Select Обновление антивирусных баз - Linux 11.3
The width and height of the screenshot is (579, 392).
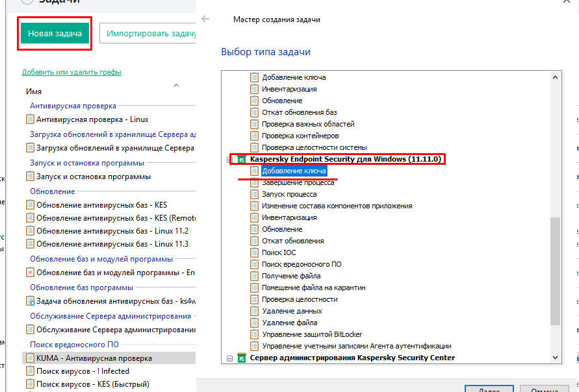tap(112, 244)
